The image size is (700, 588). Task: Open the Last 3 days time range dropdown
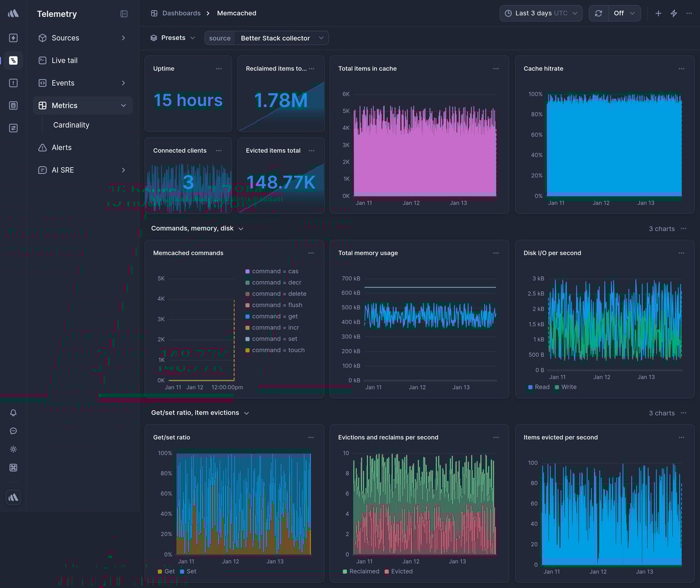tap(540, 13)
